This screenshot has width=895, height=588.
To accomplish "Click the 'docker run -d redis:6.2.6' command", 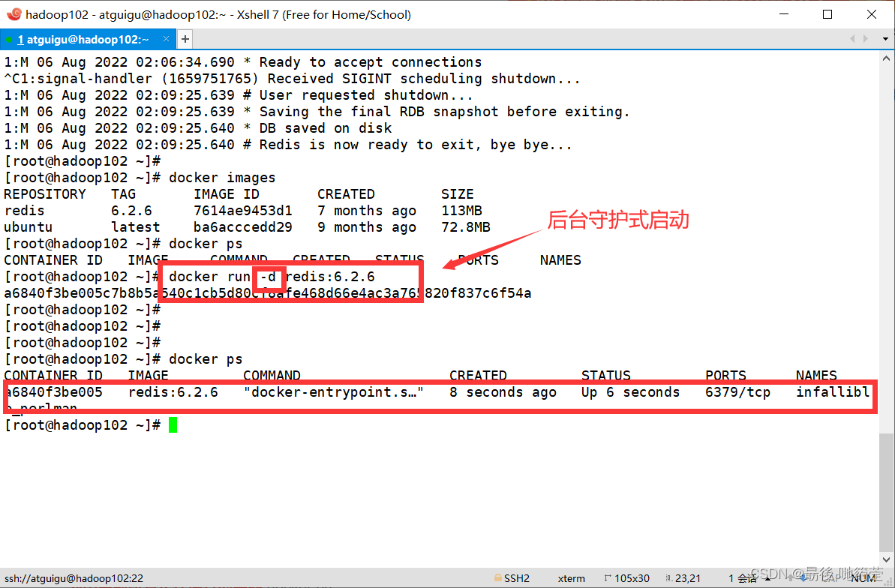I will point(272,277).
